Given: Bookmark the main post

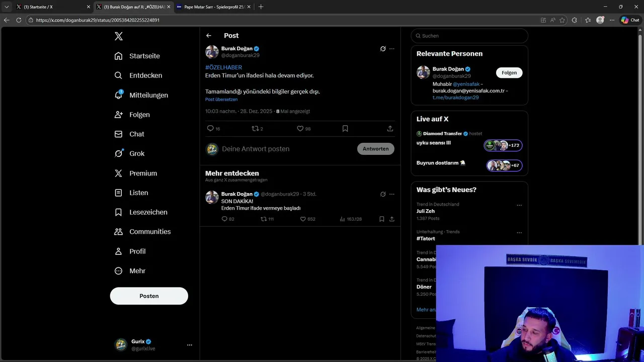Looking at the screenshot, I should pyautogui.click(x=345, y=129).
